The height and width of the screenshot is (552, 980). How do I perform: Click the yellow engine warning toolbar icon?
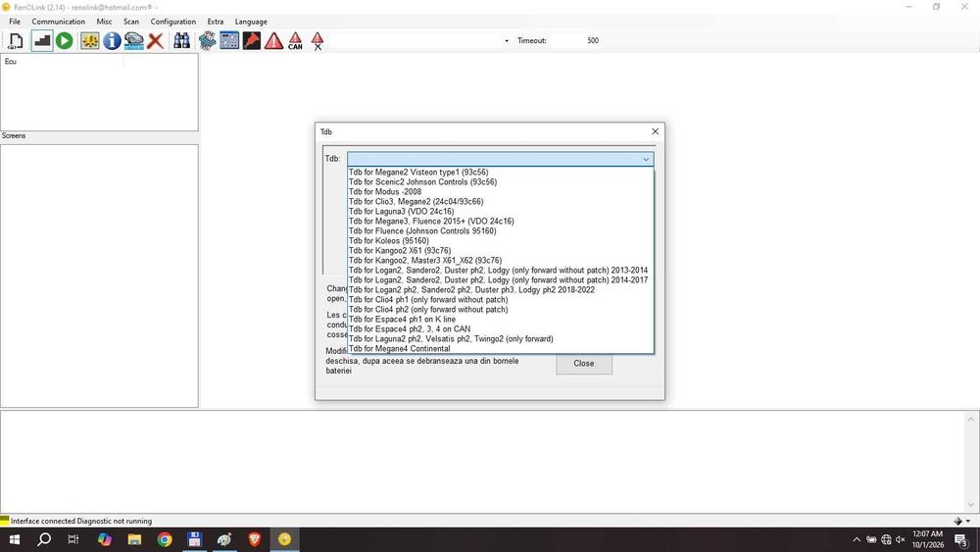[x=90, y=40]
